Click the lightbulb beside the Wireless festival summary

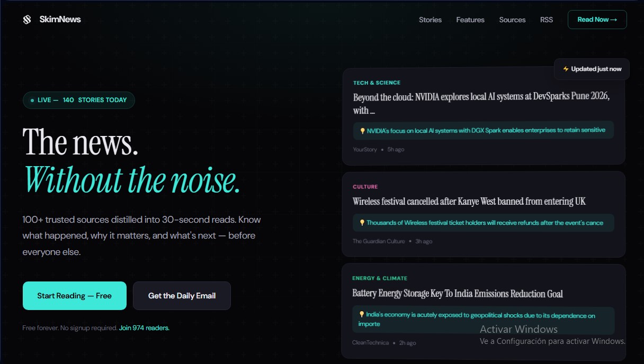click(362, 222)
